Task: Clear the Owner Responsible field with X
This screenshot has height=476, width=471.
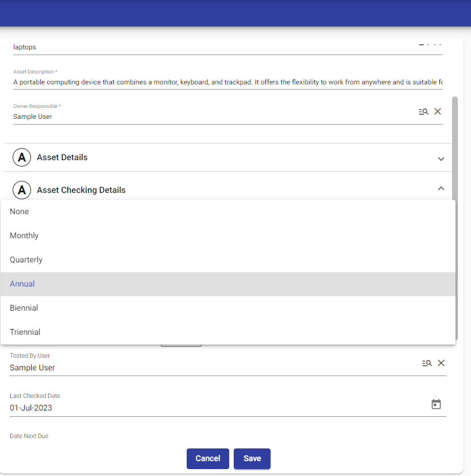Action: (438, 111)
